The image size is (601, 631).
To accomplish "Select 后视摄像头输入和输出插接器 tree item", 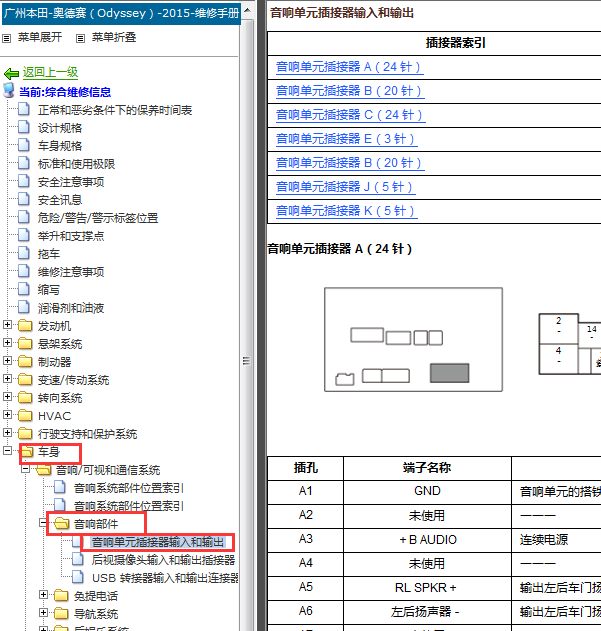I will click(163, 560).
